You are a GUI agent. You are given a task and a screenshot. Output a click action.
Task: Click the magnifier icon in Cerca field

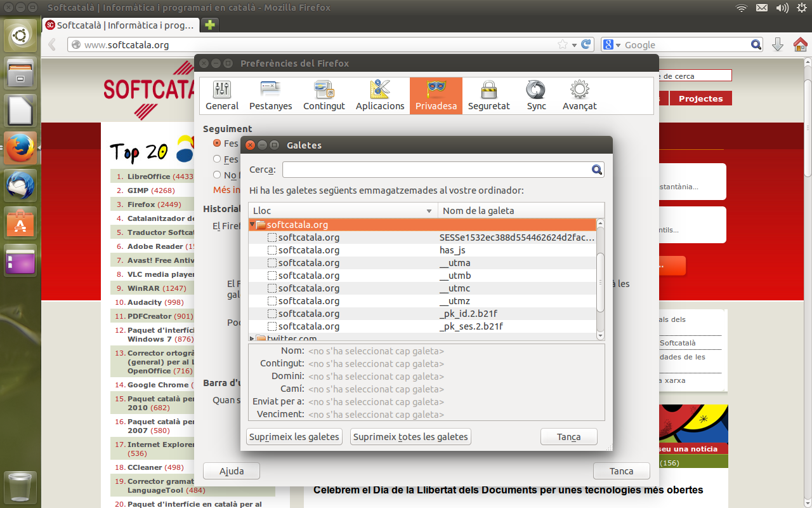click(x=596, y=170)
